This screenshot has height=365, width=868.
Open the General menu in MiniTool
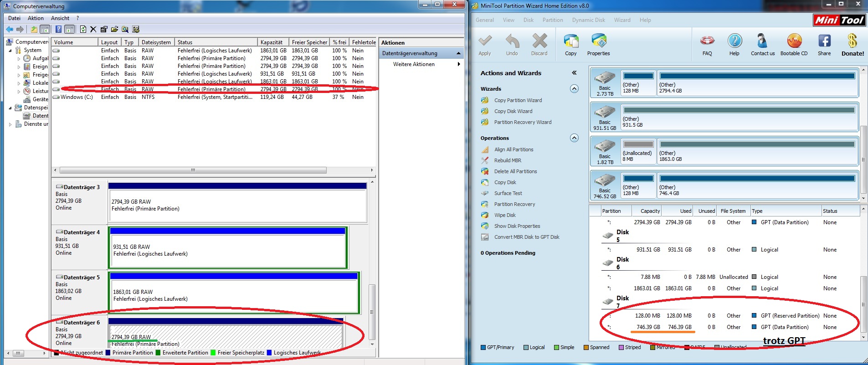pyautogui.click(x=485, y=20)
